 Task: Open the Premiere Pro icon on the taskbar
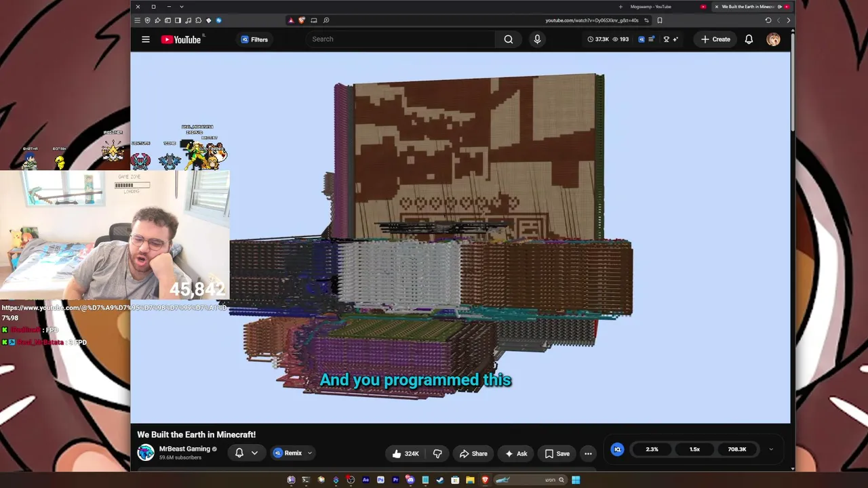[x=395, y=480]
